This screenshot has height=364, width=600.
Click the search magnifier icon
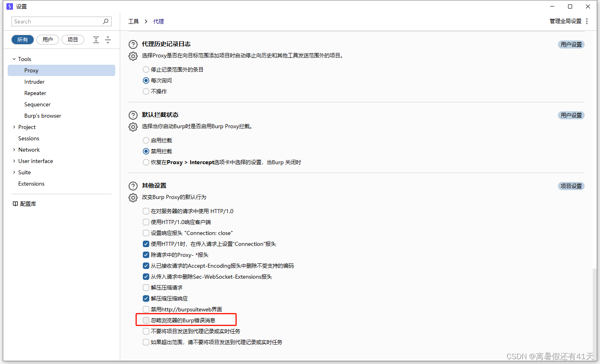(106, 21)
